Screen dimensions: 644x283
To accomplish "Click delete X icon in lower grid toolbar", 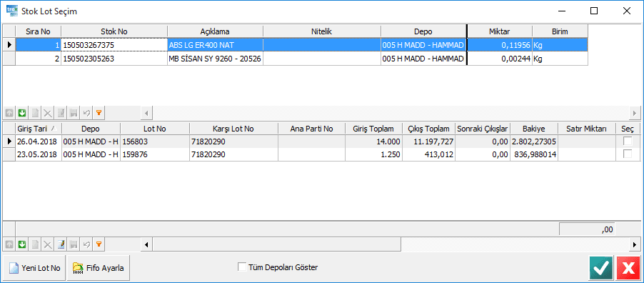I will tap(48, 244).
